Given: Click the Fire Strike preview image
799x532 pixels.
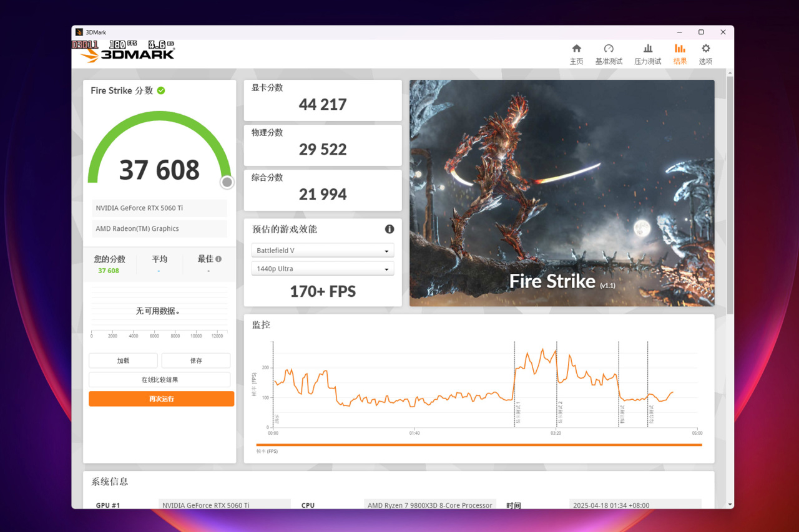Looking at the screenshot, I should (562, 193).
